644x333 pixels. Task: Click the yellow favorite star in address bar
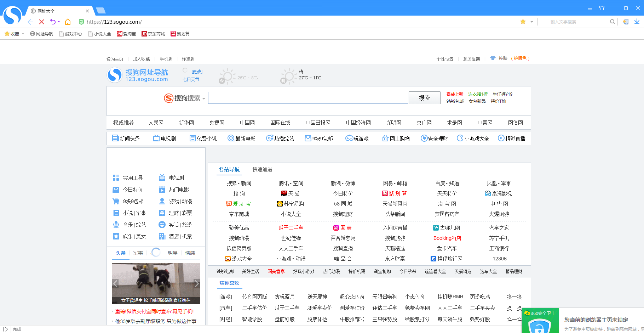523,22
